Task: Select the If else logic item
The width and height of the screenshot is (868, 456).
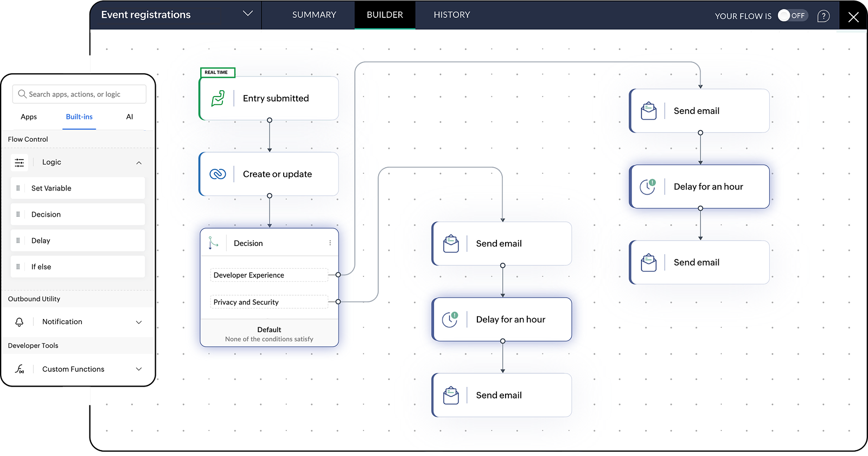Action: tap(78, 267)
